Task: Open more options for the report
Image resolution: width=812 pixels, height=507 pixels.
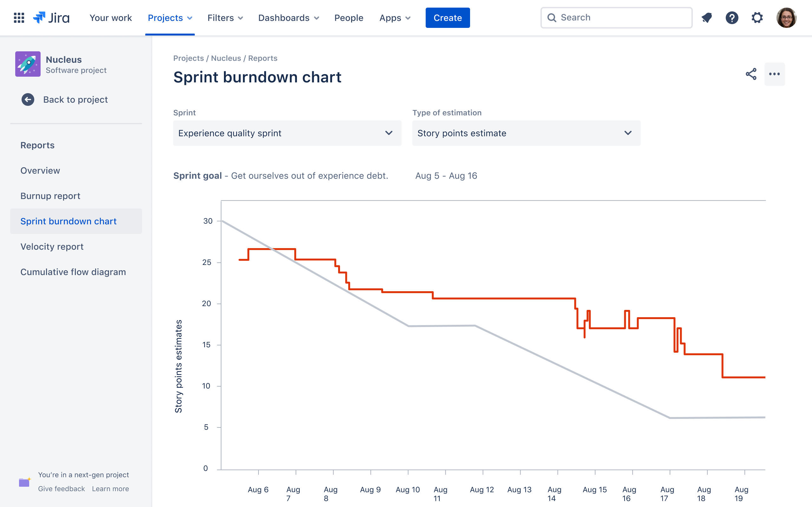Action: pyautogui.click(x=775, y=74)
